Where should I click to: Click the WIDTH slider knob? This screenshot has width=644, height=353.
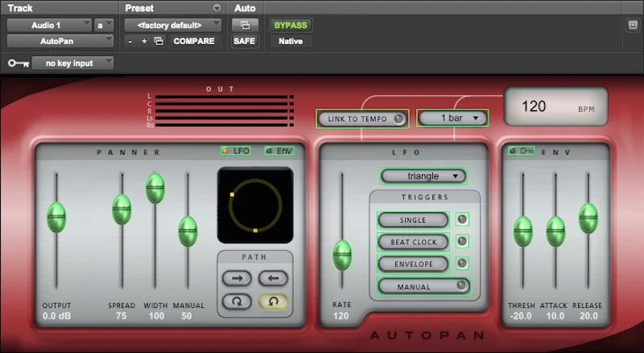[155, 188]
